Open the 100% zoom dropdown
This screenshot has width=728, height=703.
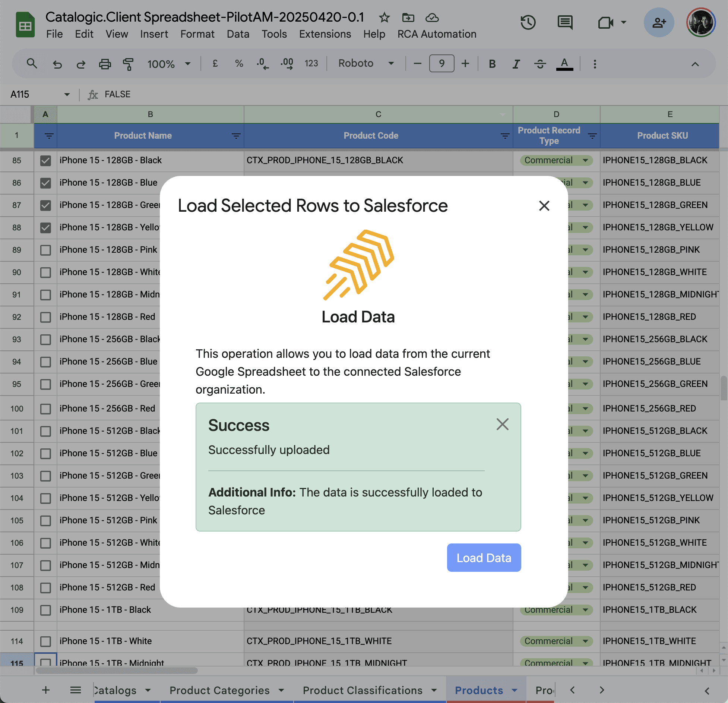tap(168, 64)
